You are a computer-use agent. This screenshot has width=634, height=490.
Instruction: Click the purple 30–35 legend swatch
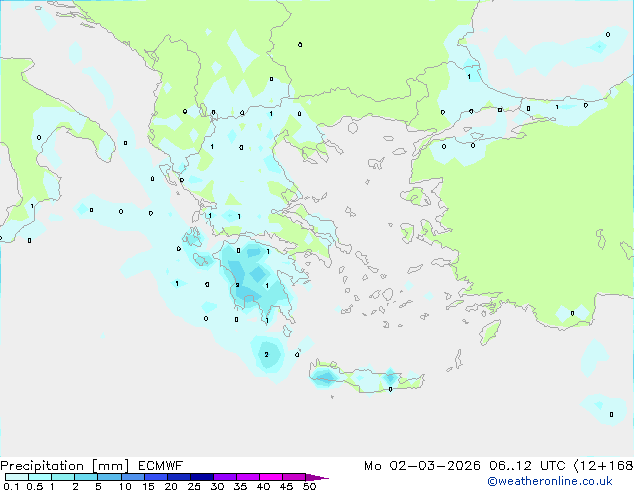point(225,477)
